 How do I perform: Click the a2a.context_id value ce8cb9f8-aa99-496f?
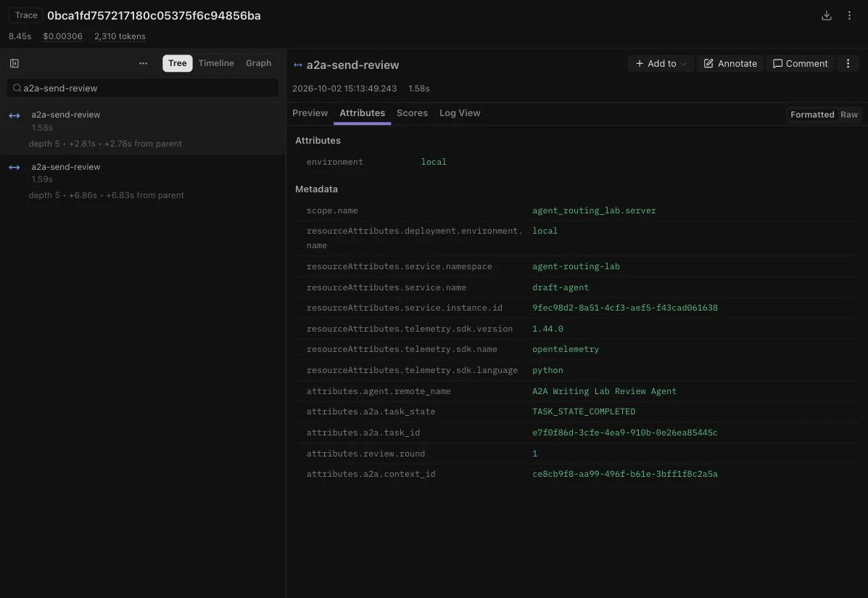click(625, 474)
